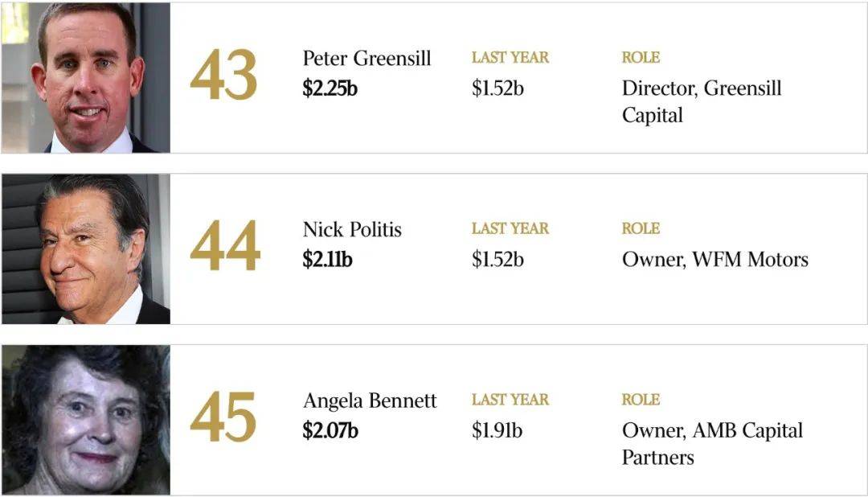Select rank number 44
This screenshot has width=868, height=497.
[x=224, y=245]
